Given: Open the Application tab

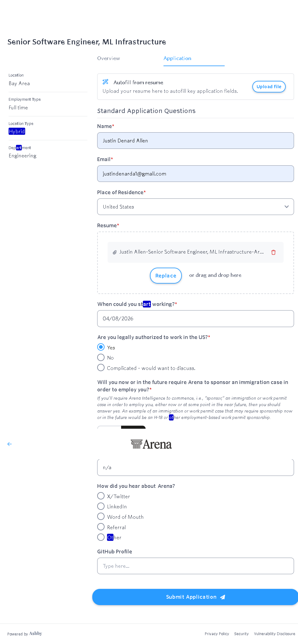Looking at the screenshot, I should click(177, 58).
